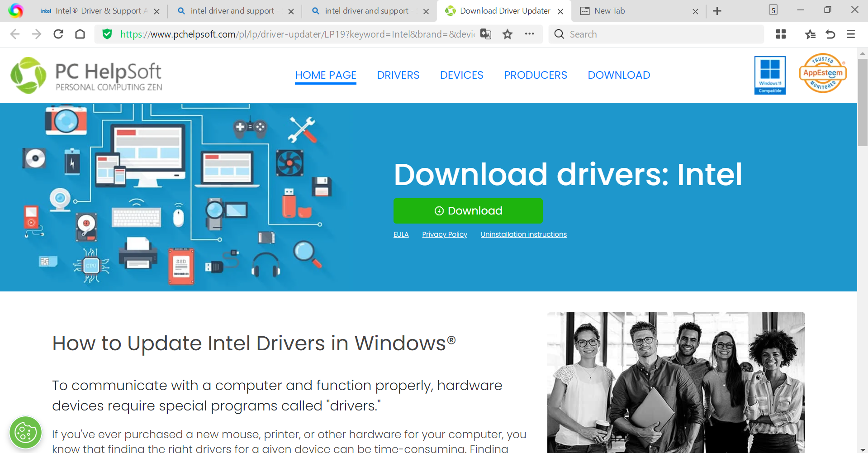
Task: Close the first intel driver and support search tab
Action: click(291, 11)
